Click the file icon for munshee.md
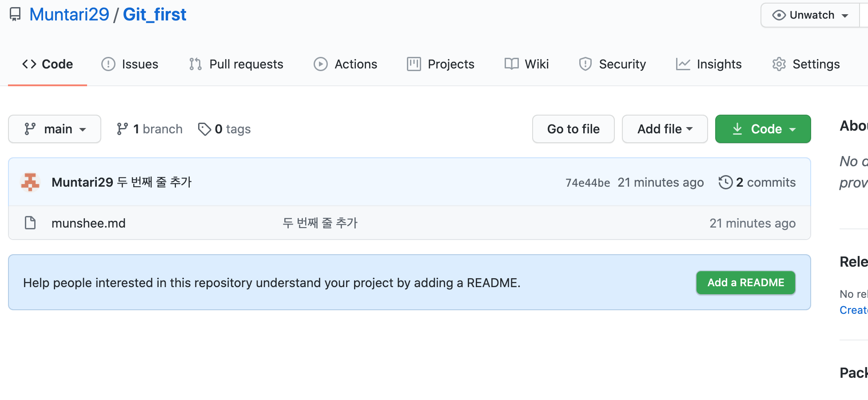 coord(30,223)
